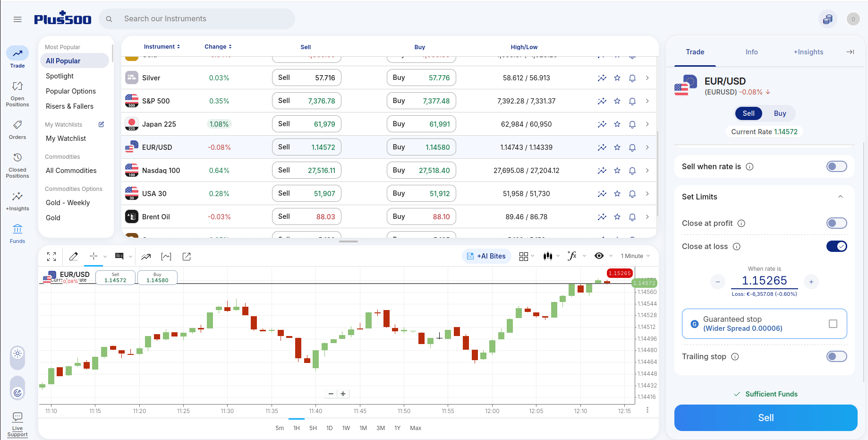
Task: Decrease stop loss rate with minus
Action: (717, 282)
